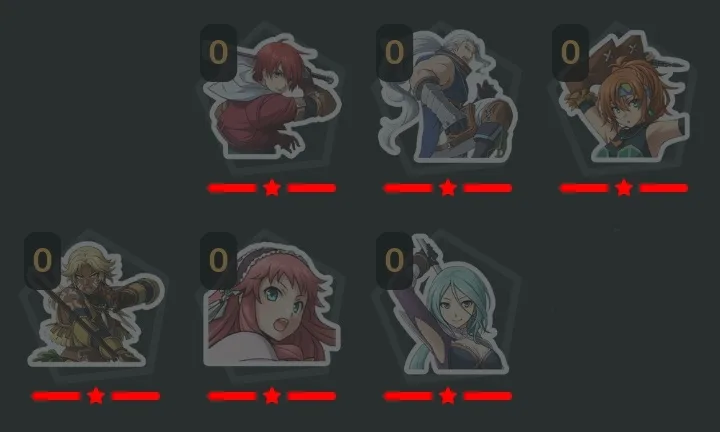Image resolution: width=720 pixels, height=432 pixels.
Task: Click the 0 counter on white-haired warrior
Action: tap(394, 52)
